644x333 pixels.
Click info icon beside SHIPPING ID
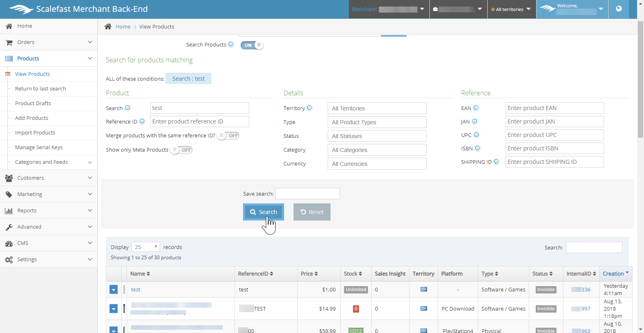pos(496,162)
